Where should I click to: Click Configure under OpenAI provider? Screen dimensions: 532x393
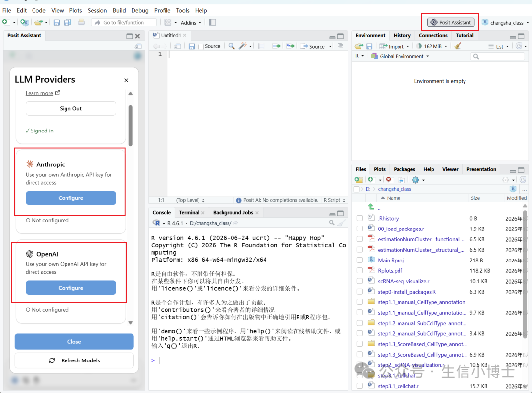tap(71, 288)
